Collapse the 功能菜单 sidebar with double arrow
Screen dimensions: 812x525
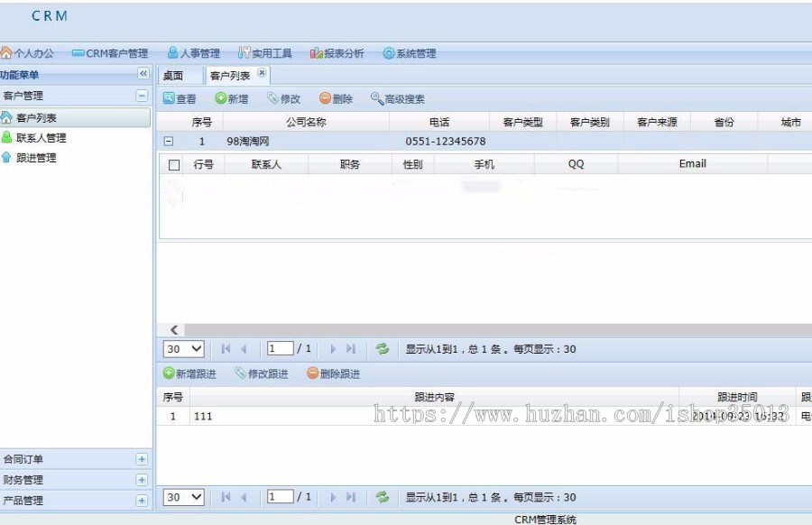tap(144, 74)
